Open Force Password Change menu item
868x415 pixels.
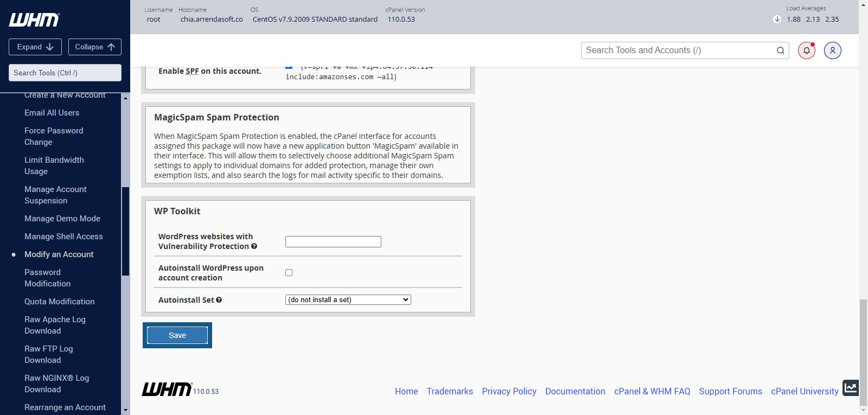(54, 136)
